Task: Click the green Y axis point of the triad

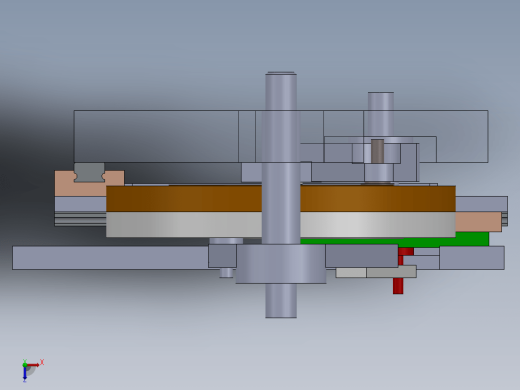Action: tap(25, 365)
